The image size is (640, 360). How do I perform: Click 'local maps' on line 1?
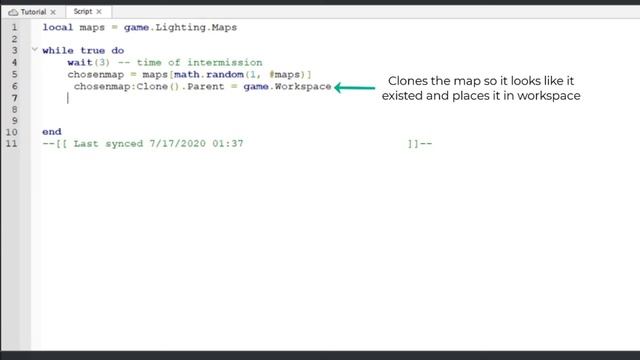73,27
